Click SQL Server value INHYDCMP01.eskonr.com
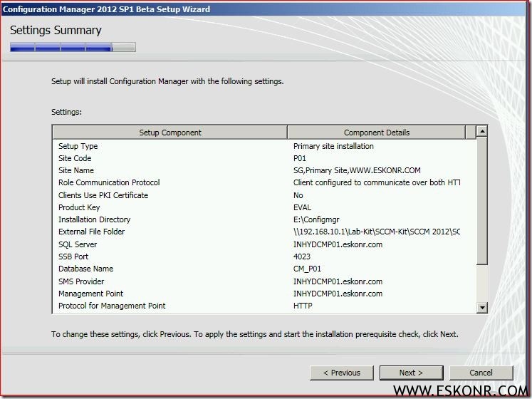 point(338,244)
